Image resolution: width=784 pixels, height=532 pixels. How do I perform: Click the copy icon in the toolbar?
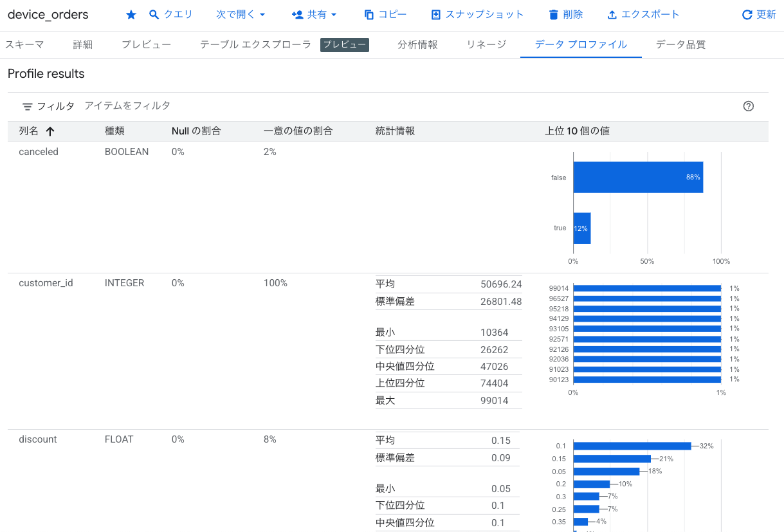(x=369, y=14)
